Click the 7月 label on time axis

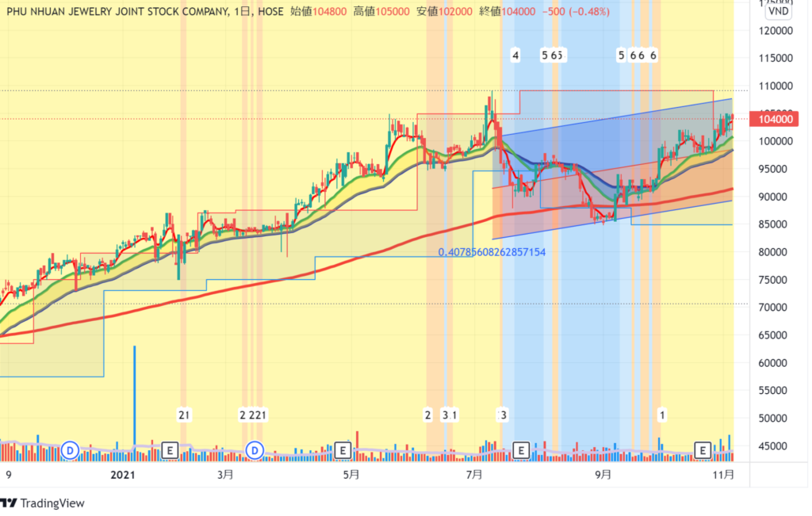coord(474,475)
